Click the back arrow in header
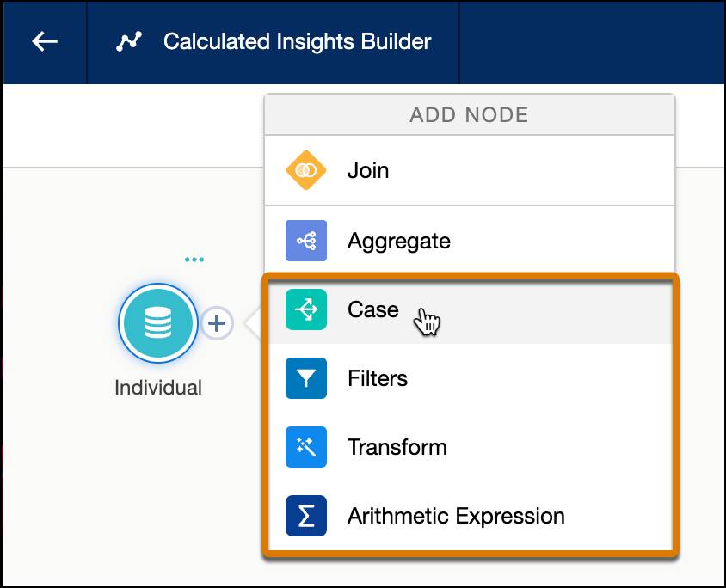The image size is (726, 588). click(x=45, y=41)
